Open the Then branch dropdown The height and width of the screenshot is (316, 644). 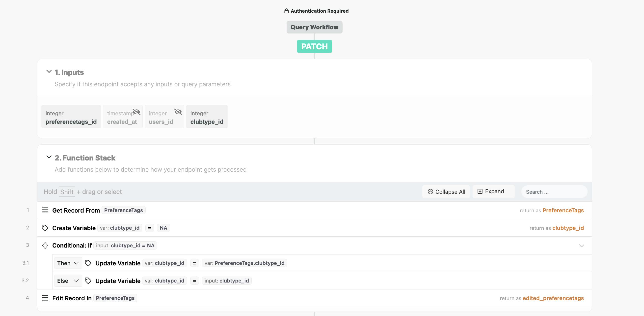(68, 263)
